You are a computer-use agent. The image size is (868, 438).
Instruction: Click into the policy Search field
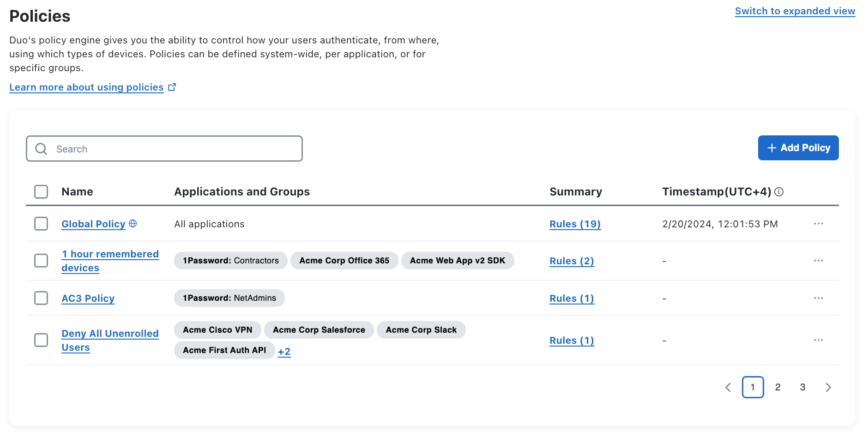(x=175, y=149)
